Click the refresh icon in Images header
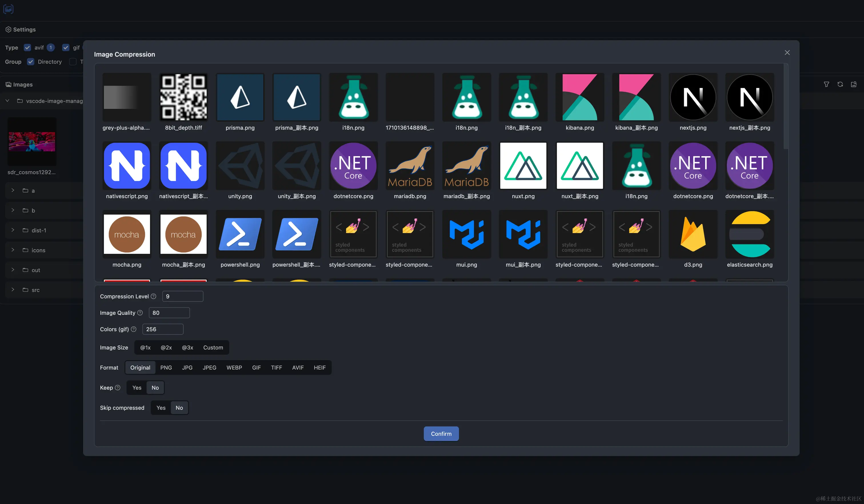864x504 pixels. (x=840, y=84)
